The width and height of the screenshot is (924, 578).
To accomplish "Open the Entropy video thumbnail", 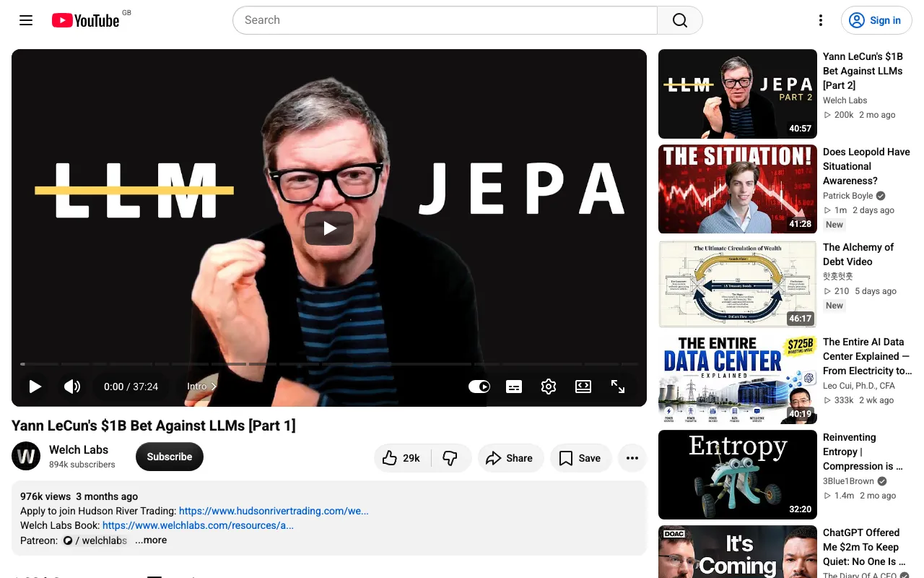I will pos(738,475).
